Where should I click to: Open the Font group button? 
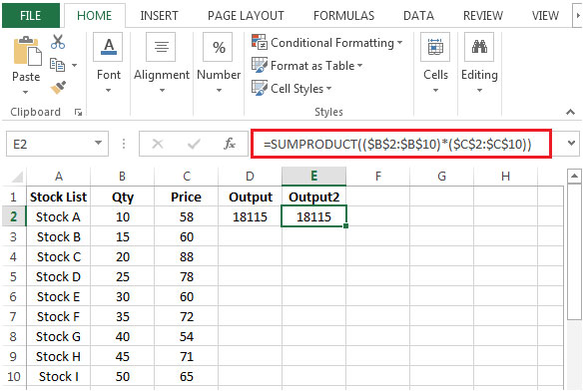point(109,47)
